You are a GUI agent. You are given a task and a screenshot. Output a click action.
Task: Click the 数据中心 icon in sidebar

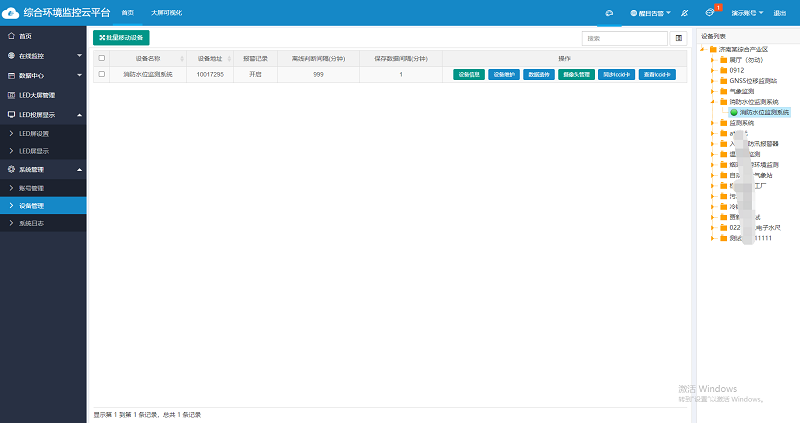(x=11, y=76)
